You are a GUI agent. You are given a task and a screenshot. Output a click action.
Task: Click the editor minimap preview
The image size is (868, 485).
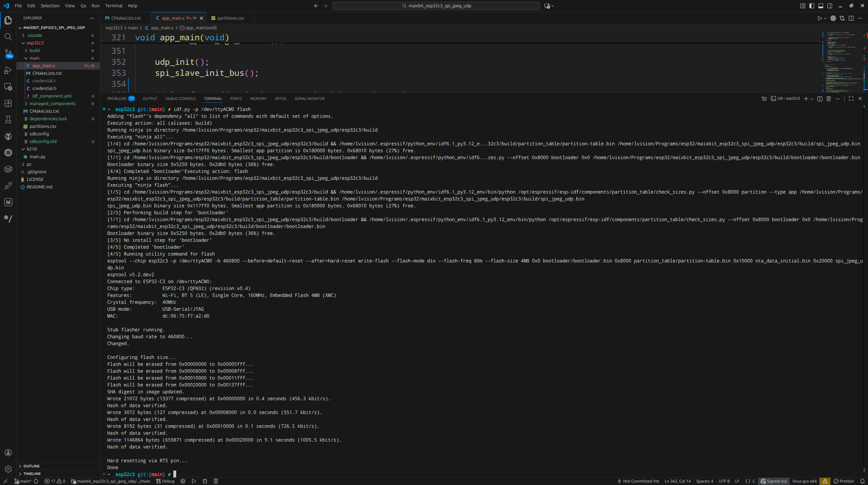(x=841, y=62)
